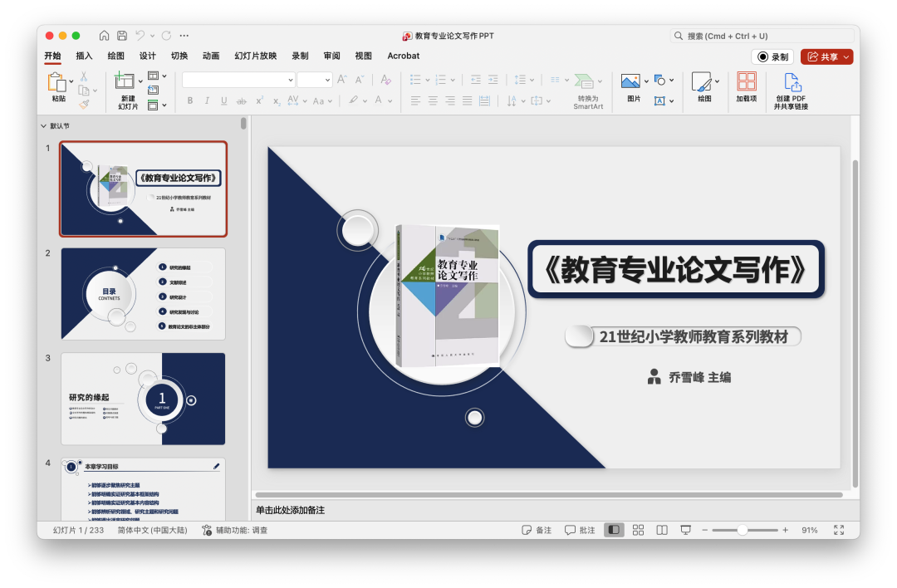Select slide 2 thumbnail in the pane
The image size is (897, 588).
point(143,292)
